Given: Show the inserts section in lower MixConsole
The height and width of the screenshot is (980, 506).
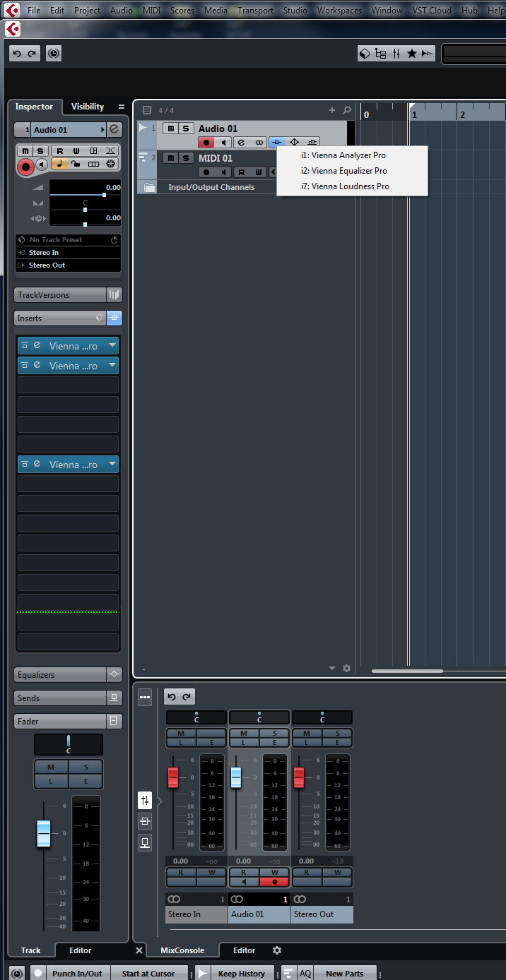Looking at the screenshot, I should pyautogui.click(x=145, y=821).
